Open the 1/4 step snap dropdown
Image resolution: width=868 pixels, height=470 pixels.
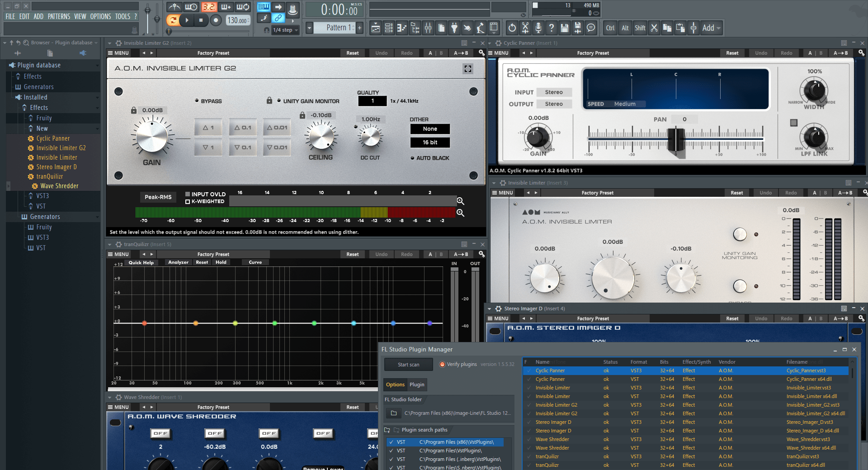pyautogui.click(x=286, y=30)
